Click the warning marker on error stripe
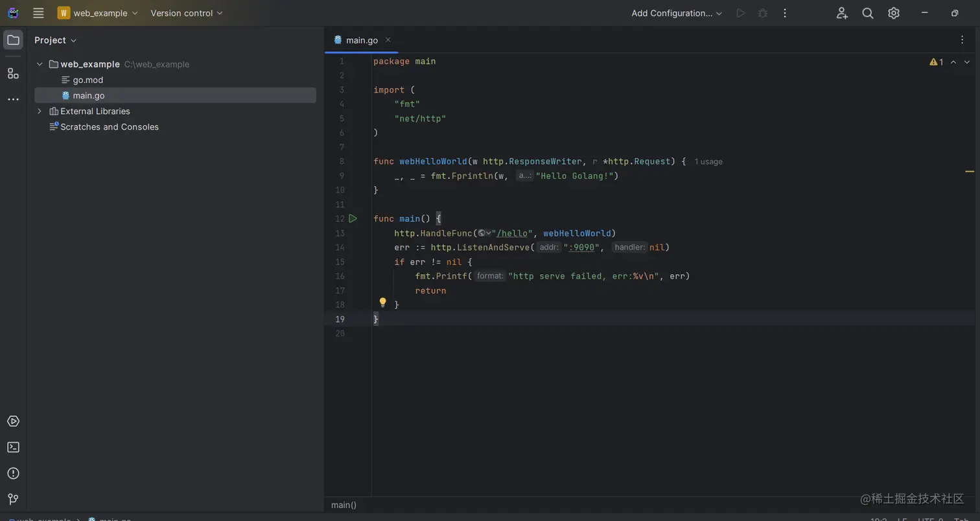Viewport: 980px width, 521px height. [970, 172]
